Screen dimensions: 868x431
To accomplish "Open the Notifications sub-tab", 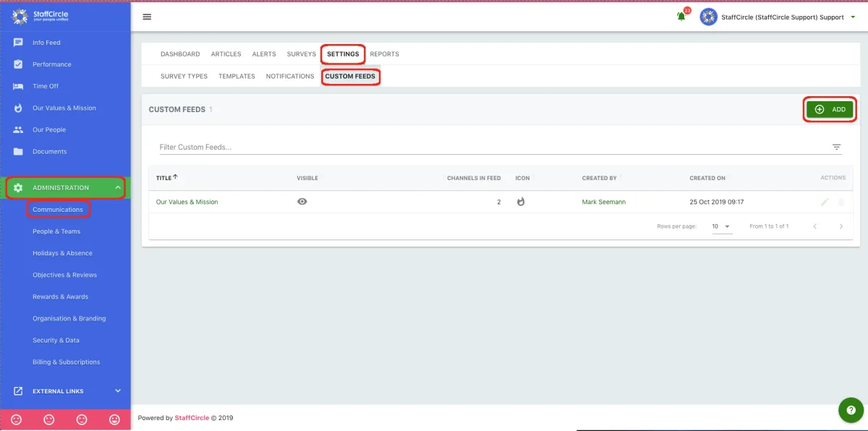I will pyautogui.click(x=290, y=76).
